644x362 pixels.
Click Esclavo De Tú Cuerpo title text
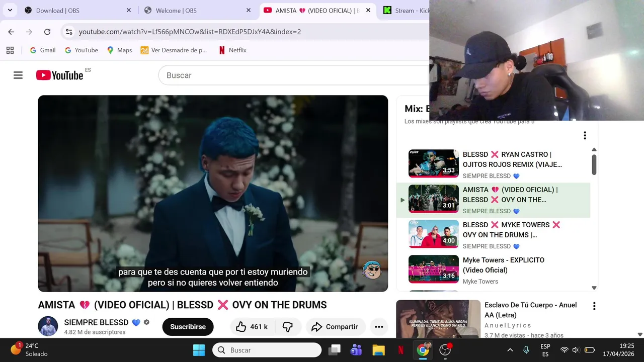pyautogui.click(x=531, y=310)
